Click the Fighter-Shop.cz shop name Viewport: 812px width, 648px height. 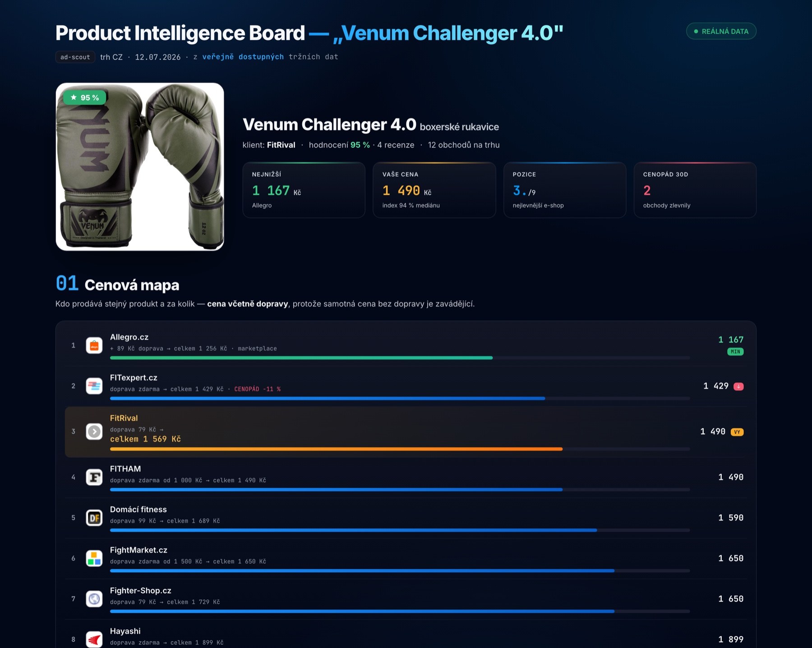point(141,591)
